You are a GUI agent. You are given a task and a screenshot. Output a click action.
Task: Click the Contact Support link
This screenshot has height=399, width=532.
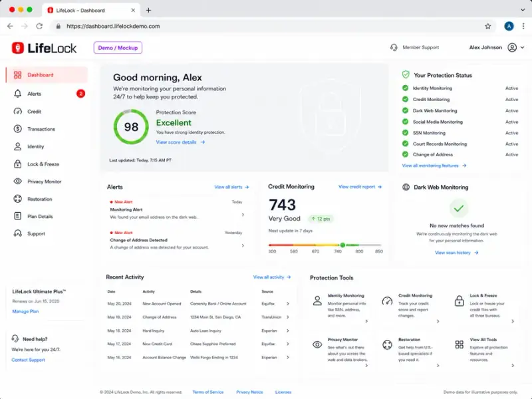pos(28,360)
